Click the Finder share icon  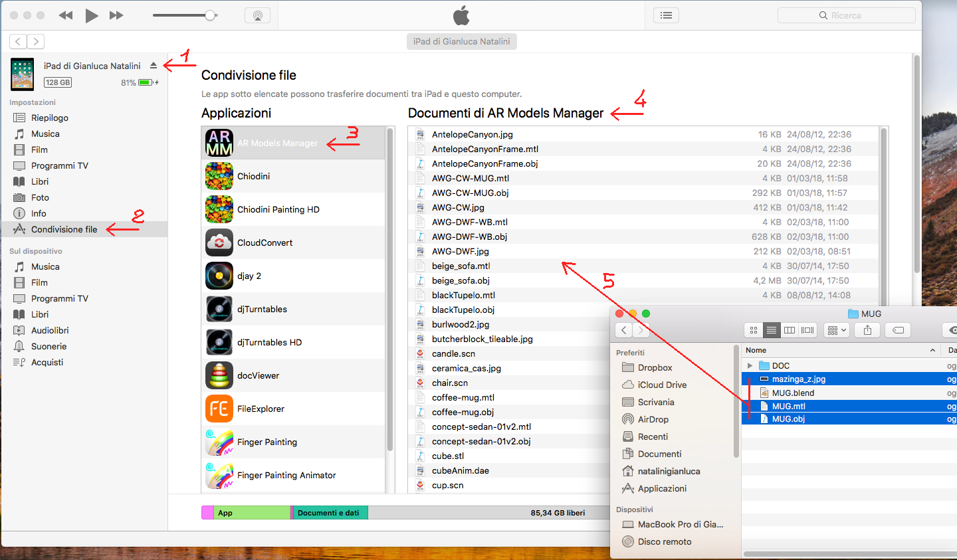(867, 330)
